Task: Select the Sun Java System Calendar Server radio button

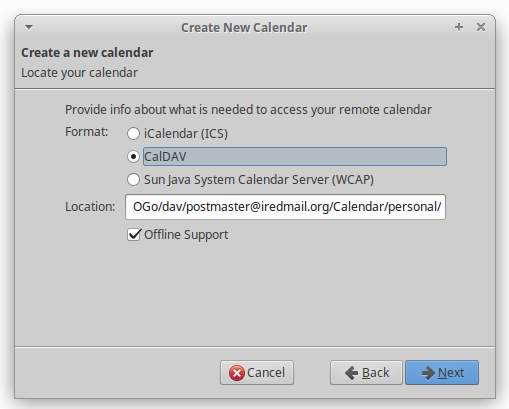Action: [x=133, y=180]
